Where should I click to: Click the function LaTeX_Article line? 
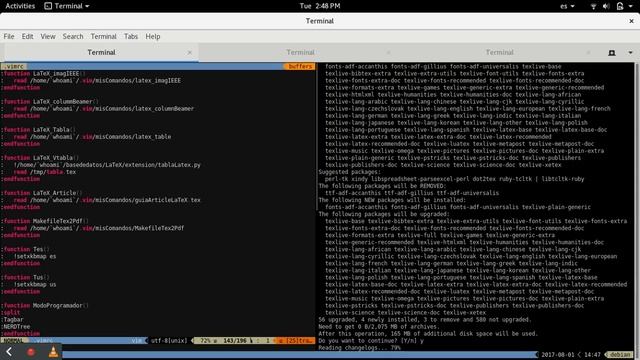pyautogui.click(x=42, y=193)
